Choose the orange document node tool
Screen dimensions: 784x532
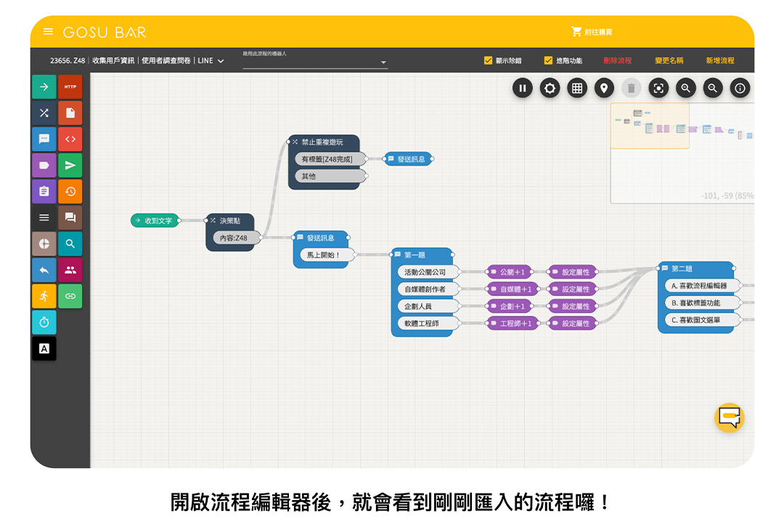[x=70, y=113]
